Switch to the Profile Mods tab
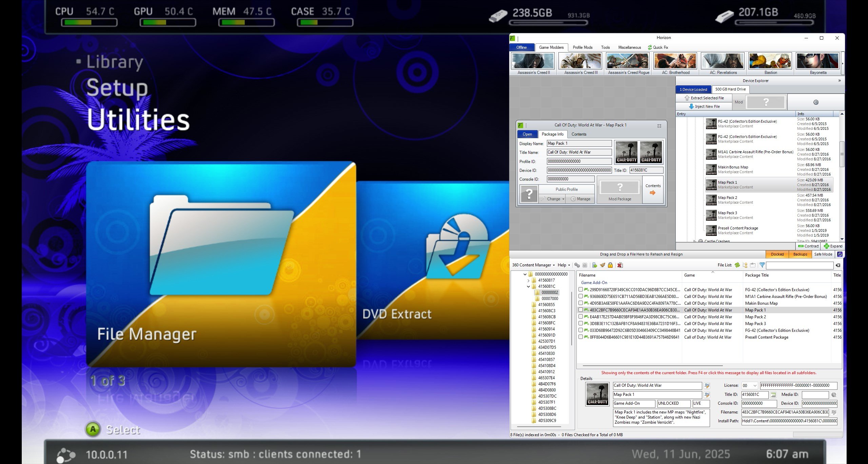 coord(583,47)
